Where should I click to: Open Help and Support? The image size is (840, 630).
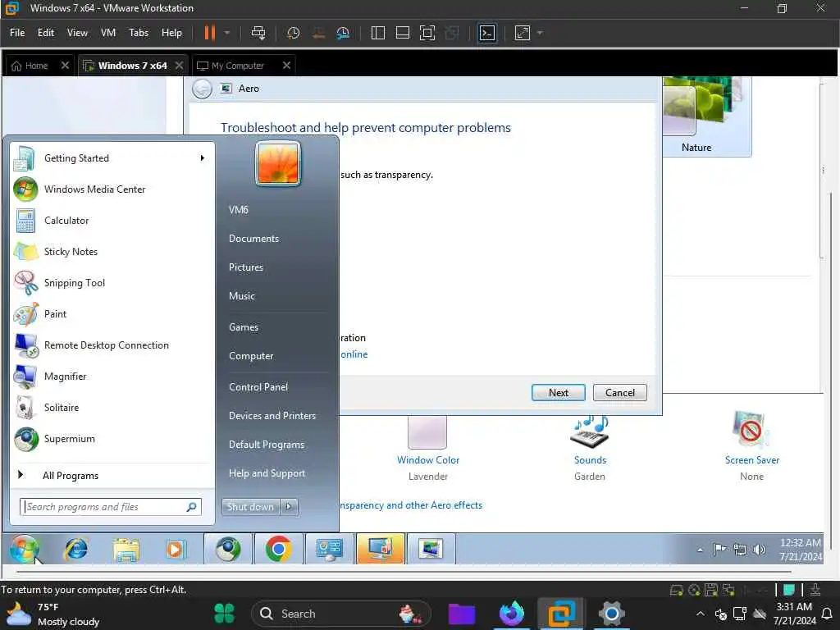267,473
